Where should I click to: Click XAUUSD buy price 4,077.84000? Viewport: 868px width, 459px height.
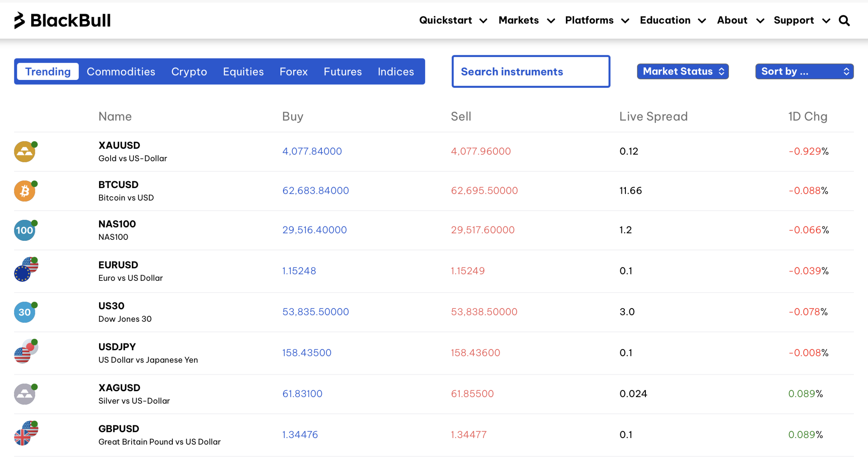312,151
